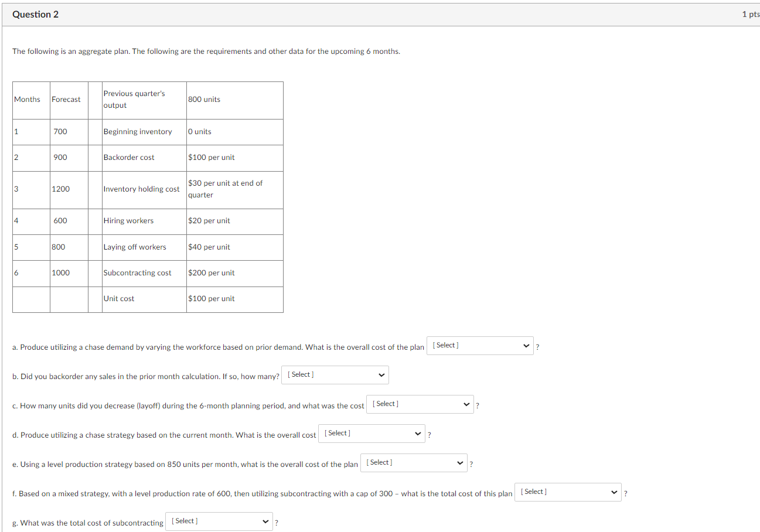Open the answer dropdown for part a chase demand cost
760x532 pixels.
point(479,345)
